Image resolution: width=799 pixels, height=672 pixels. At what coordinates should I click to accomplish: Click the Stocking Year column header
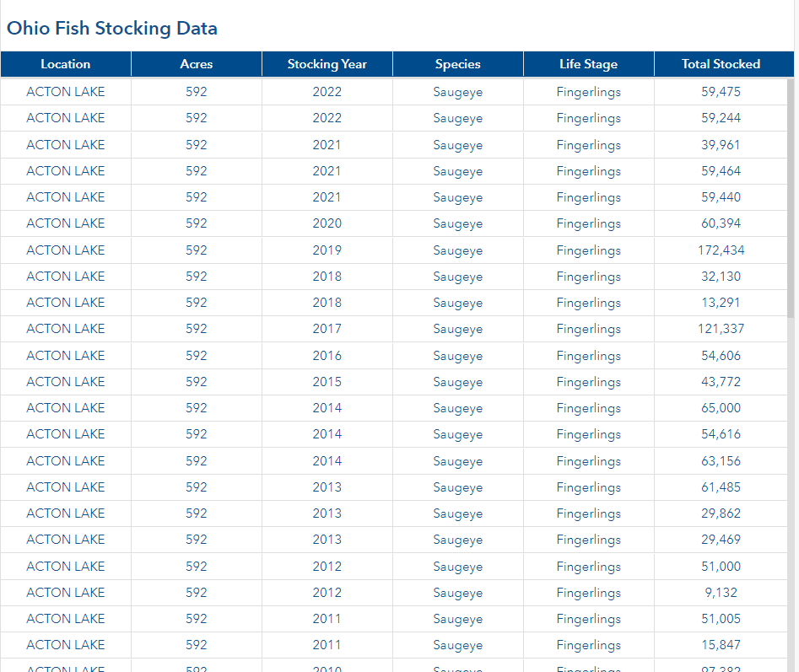327,64
